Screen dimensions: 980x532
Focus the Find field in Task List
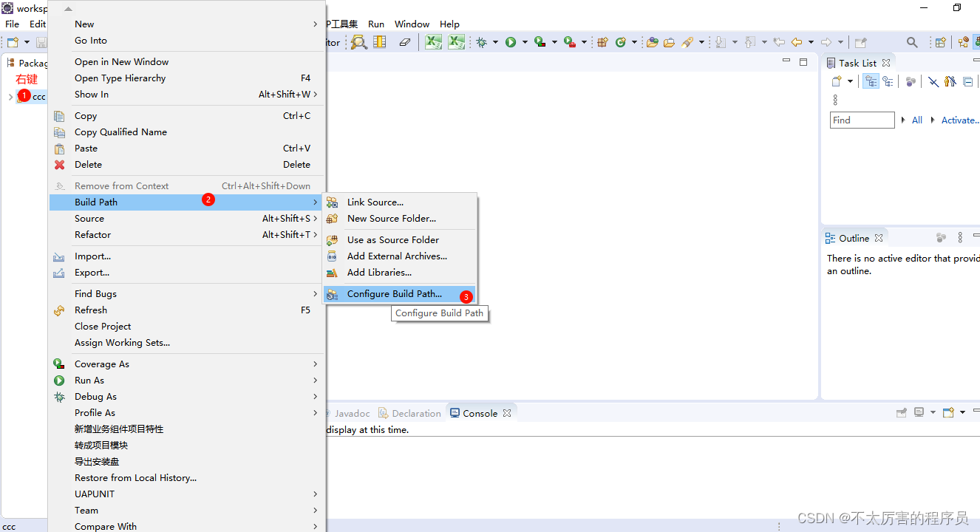pyautogui.click(x=862, y=120)
